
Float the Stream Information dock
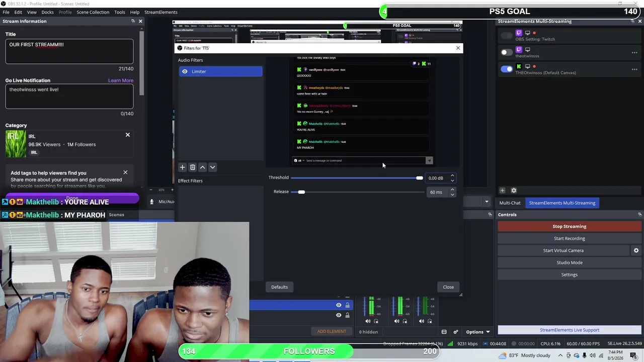(x=133, y=21)
